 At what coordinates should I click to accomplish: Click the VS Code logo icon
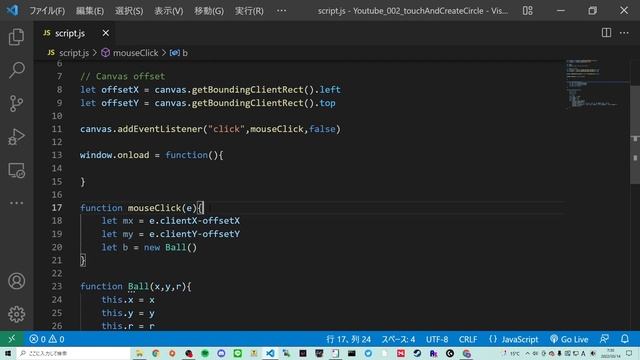(12, 10)
